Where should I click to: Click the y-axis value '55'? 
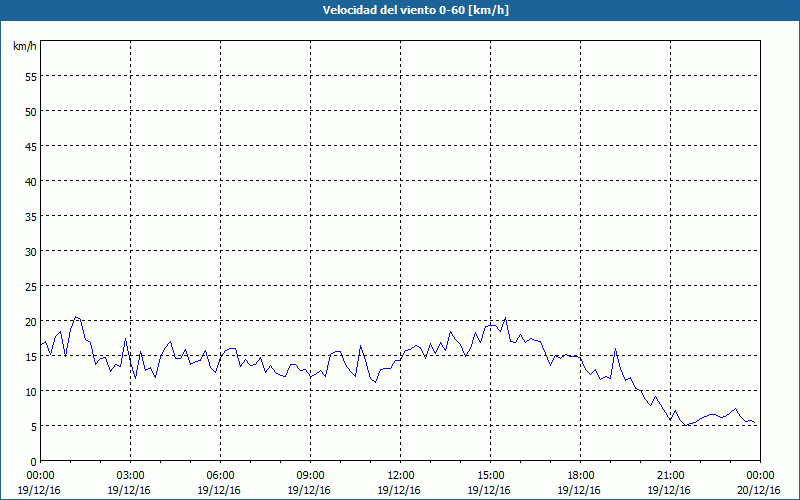31,77
